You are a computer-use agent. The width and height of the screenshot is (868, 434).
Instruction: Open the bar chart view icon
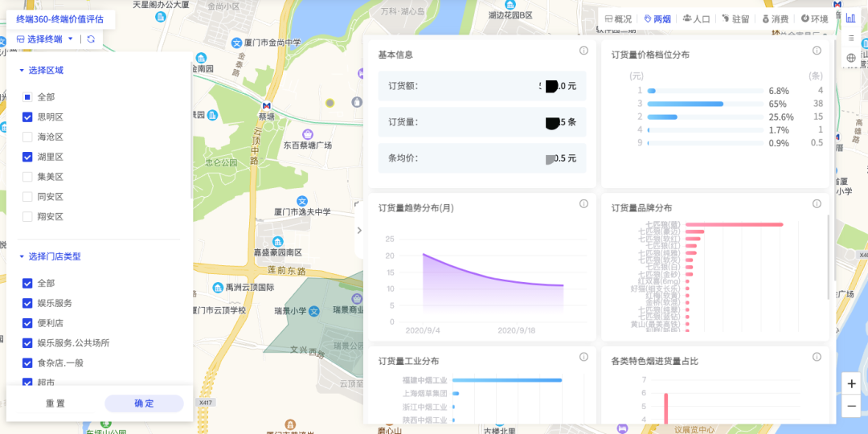[x=851, y=18]
